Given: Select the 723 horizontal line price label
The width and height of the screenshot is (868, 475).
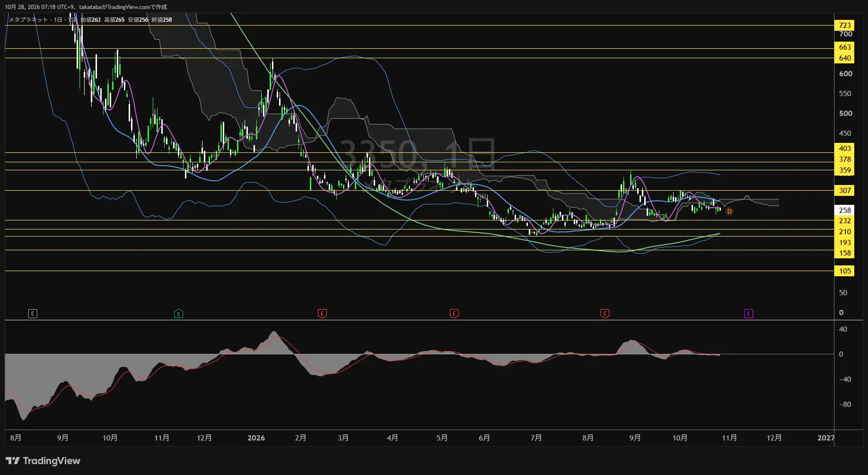Looking at the screenshot, I should (844, 26).
